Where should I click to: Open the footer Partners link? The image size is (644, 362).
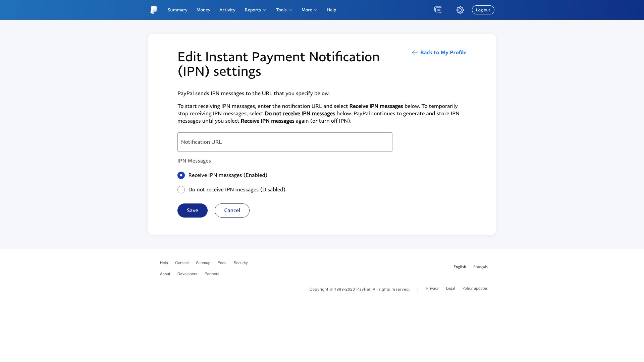[212, 274]
